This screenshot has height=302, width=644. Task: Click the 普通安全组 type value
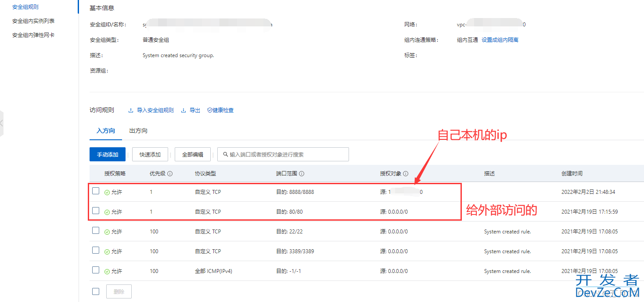click(156, 40)
